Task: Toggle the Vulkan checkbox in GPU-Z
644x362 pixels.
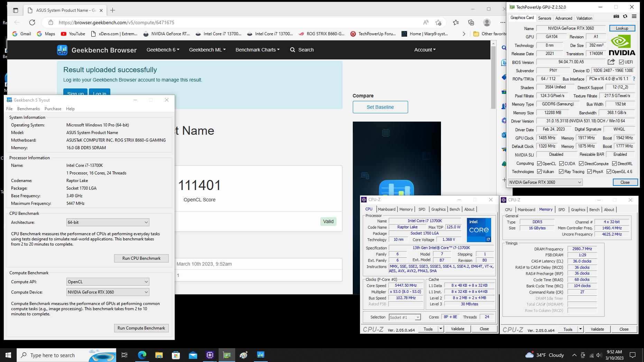Action: (x=540, y=172)
